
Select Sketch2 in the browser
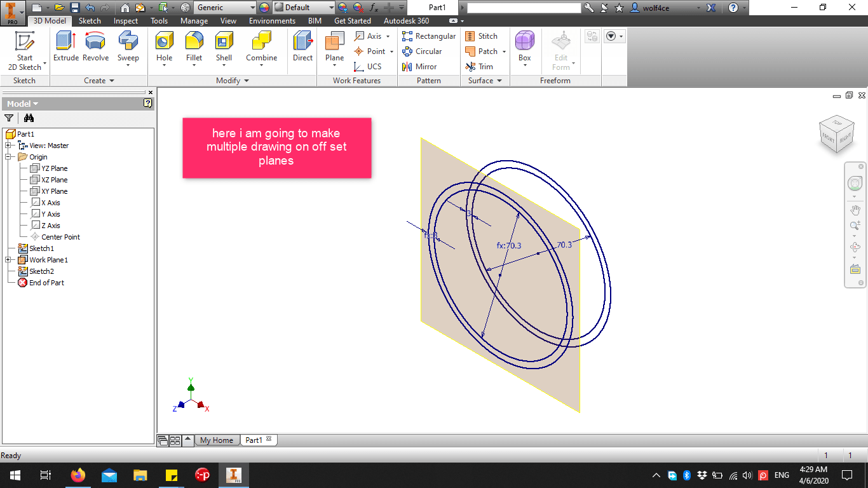tap(36, 271)
